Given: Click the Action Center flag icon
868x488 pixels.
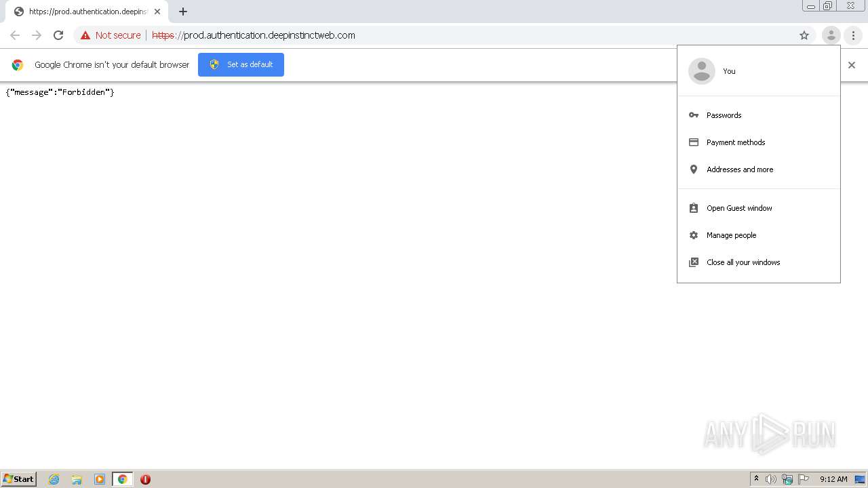Looking at the screenshot, I should point(804,479).
